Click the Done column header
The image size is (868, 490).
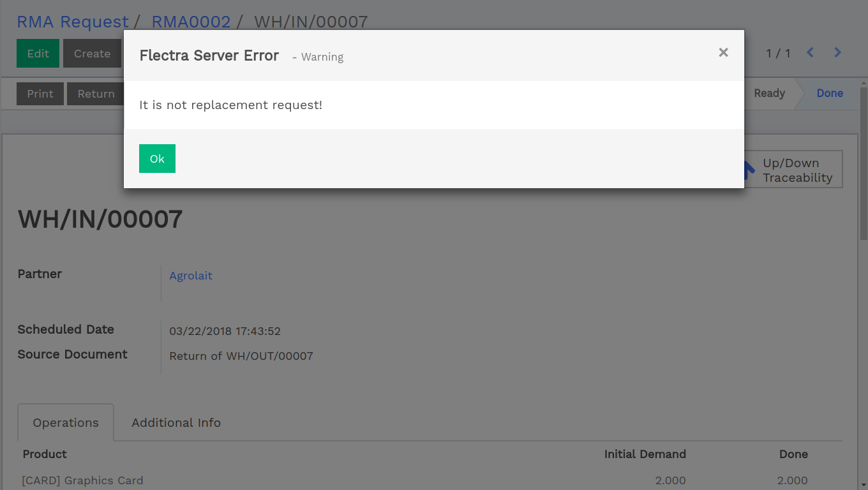coord(793,454)
